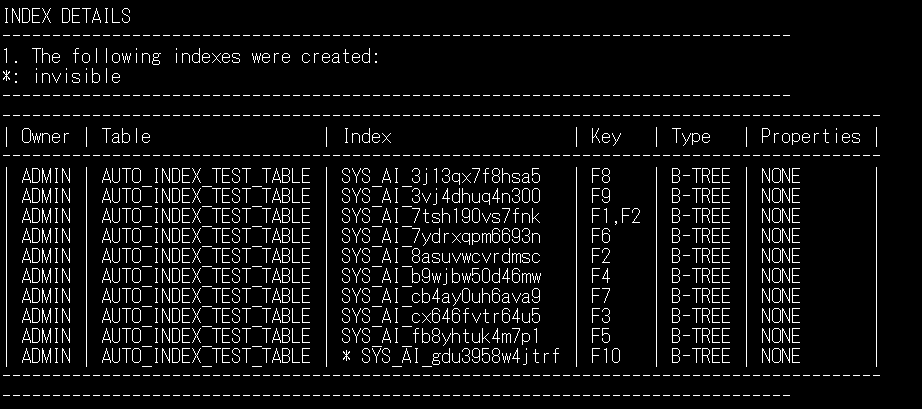Select index name SYS_AI_8asuvwcvrdmsc
This screenshot has width=922, height=409.
point(440,256)
